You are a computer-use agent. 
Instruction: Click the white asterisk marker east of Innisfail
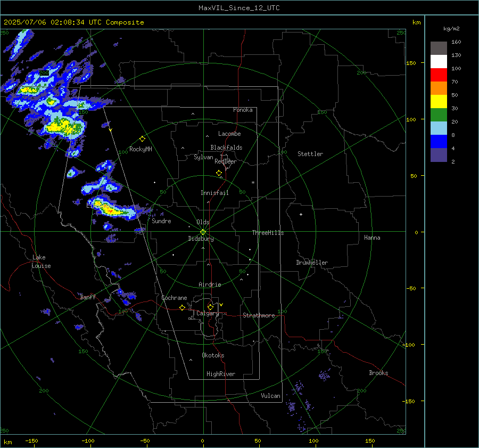[x=253, y=183]
